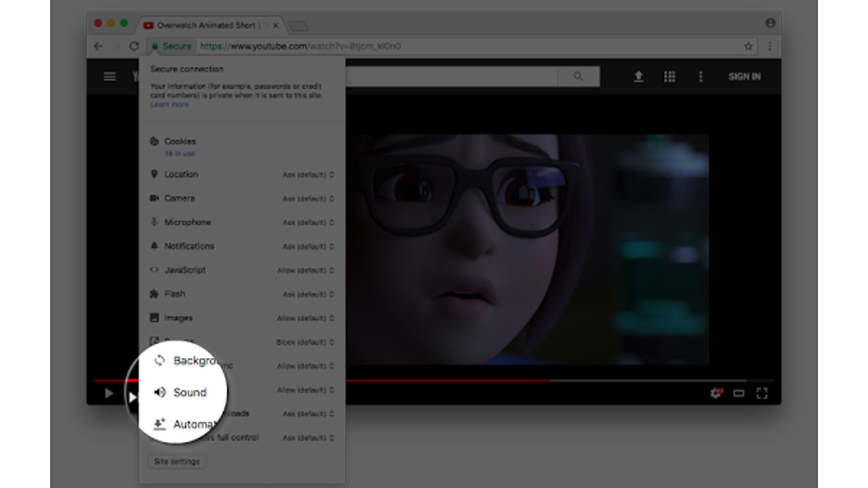Seek on the red video progress bar

[322, 380]
